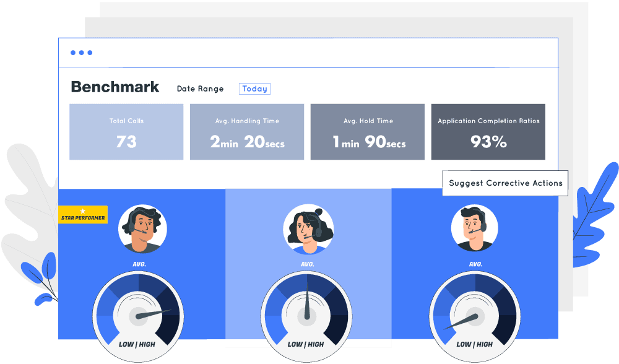The height and width of the screenshot is (364, 619).
Task: Click the third agent's avatar icon
Action: pyautogui.click(x=474, y=228)
